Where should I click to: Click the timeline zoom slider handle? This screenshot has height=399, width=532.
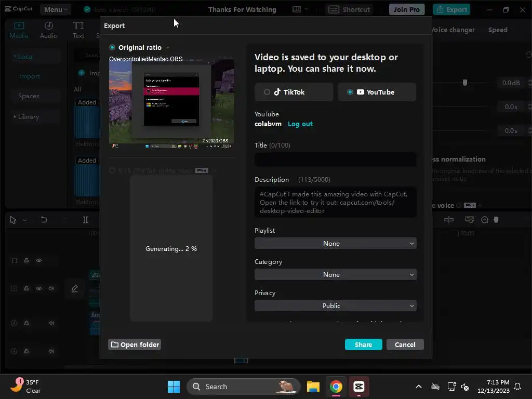click(496, 220)
